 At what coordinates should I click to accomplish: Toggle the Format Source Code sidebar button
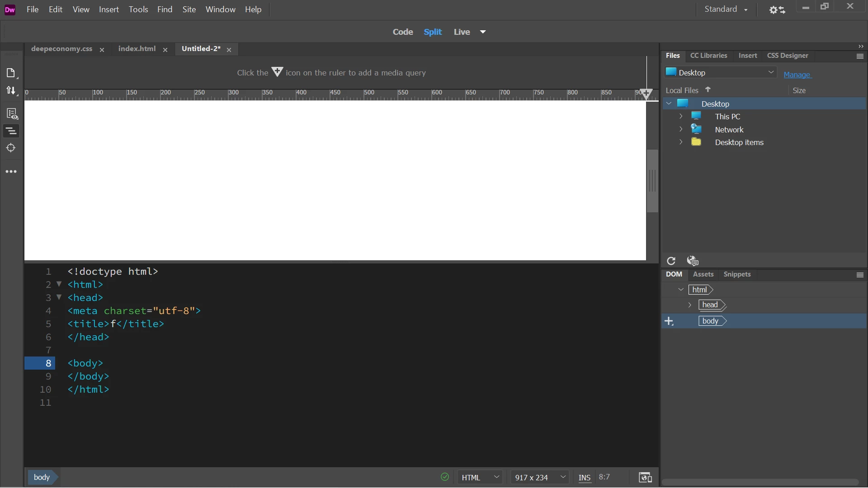point(11,131)
